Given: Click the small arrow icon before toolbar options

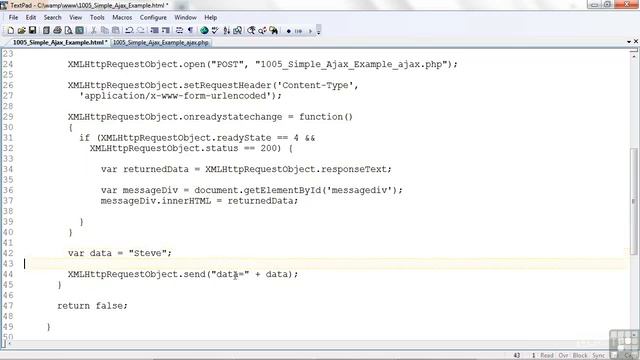Looking at the screenshot, I should click(310, 31).
